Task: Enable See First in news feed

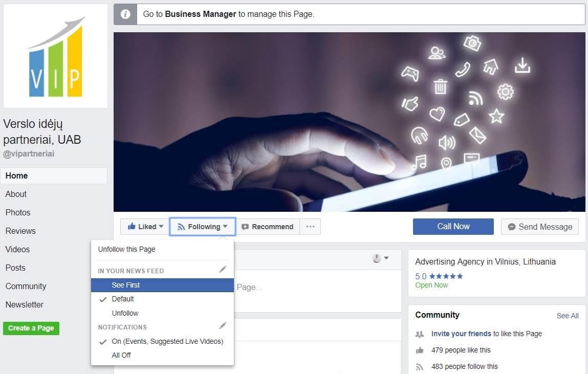Action: 162,285
